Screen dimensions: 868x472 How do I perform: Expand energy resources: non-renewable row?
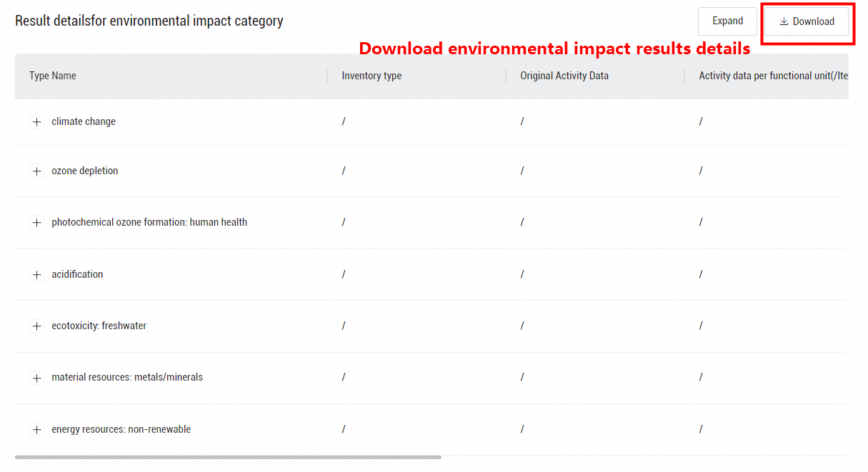coord(37,430)
